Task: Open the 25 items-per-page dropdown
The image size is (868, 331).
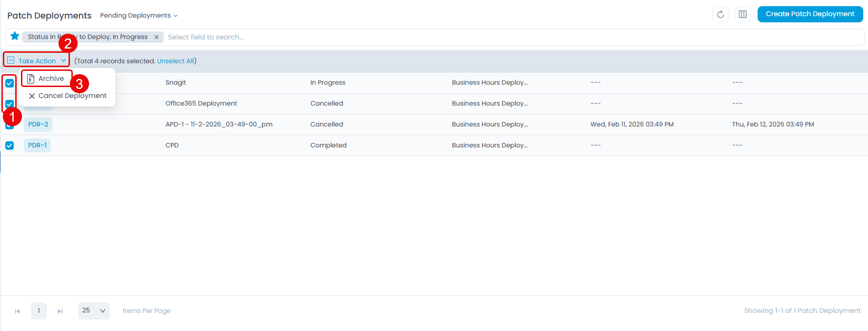Action: [94, 311]
